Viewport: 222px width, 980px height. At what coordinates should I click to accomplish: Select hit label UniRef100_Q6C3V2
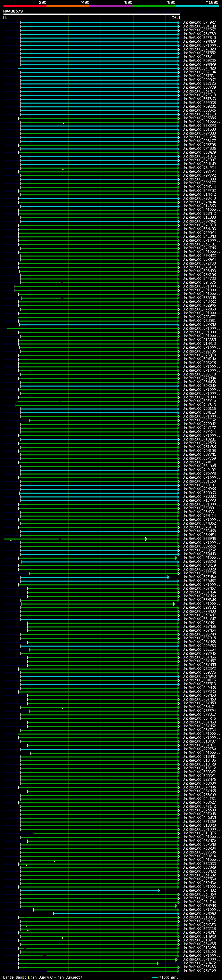[x=199, y=669]
